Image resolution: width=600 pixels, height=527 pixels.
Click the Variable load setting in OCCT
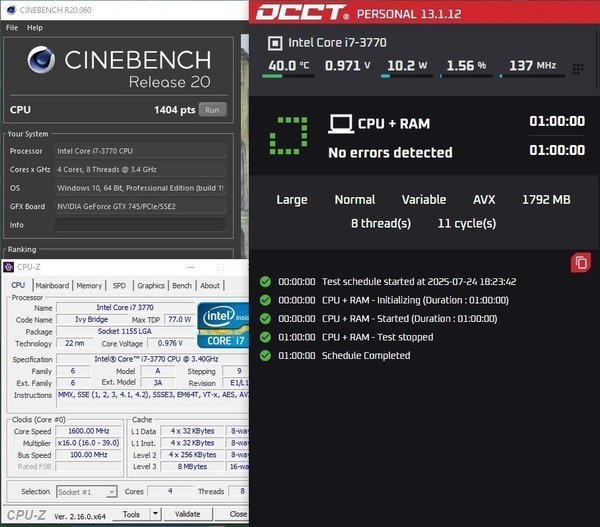[424, 200]
